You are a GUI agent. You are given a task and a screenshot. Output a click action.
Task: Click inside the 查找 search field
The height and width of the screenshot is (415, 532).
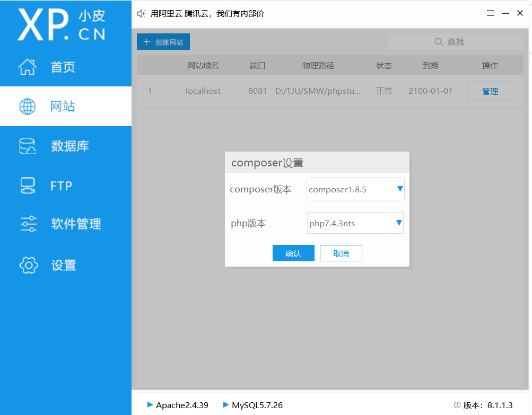[461, 41]
